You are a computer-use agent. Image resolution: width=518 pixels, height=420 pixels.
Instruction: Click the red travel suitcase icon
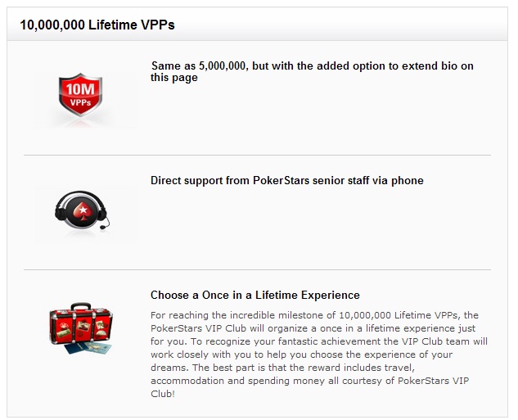(81, 327)
